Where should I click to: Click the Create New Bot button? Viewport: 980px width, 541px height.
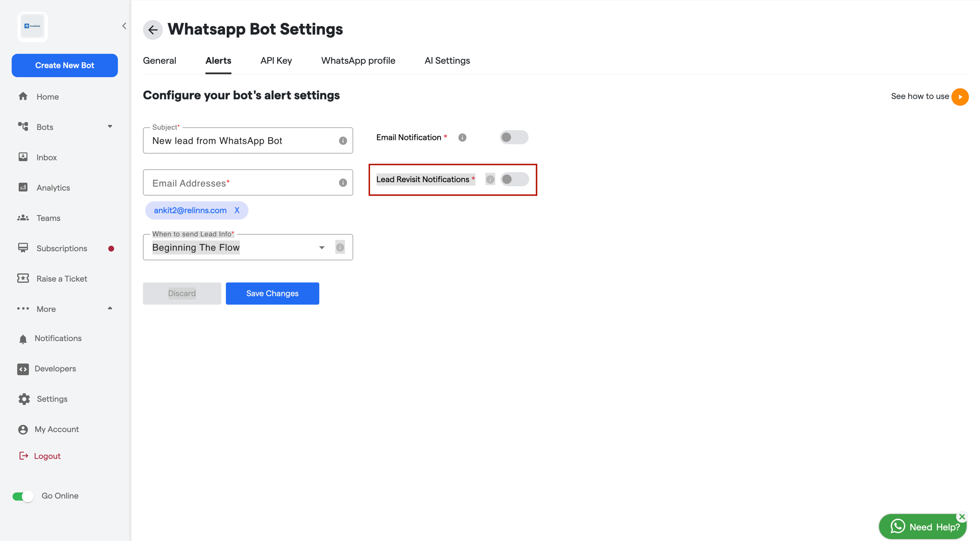(x=65, y=65)
